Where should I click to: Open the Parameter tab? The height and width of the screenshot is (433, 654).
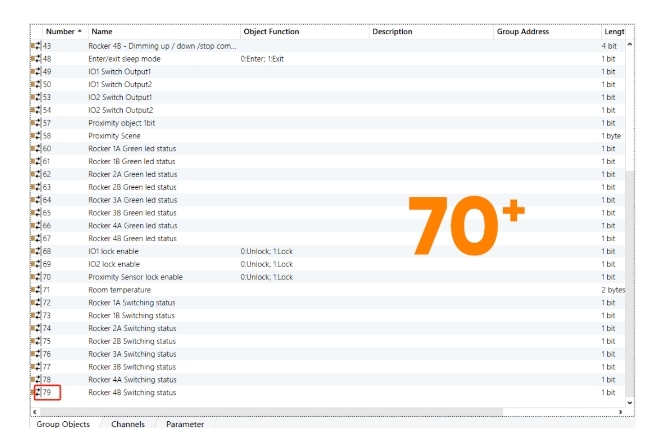185,425
